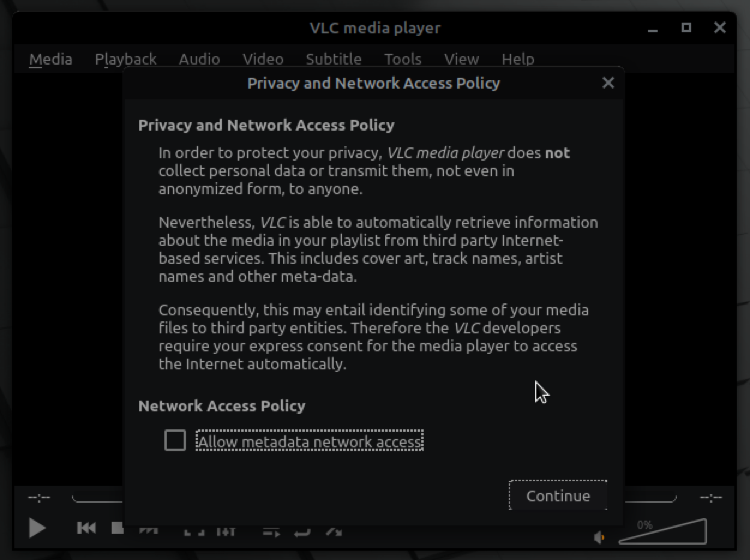Viewport: 750px width, 560px height.
Task: Open the Video menu
Action: point(263,59)
